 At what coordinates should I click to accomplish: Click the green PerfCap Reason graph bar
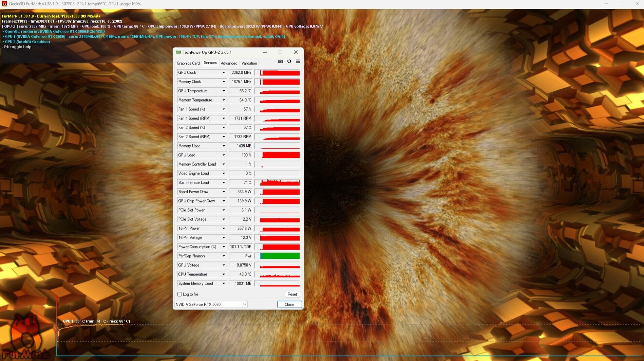click(x=280, y=256)
